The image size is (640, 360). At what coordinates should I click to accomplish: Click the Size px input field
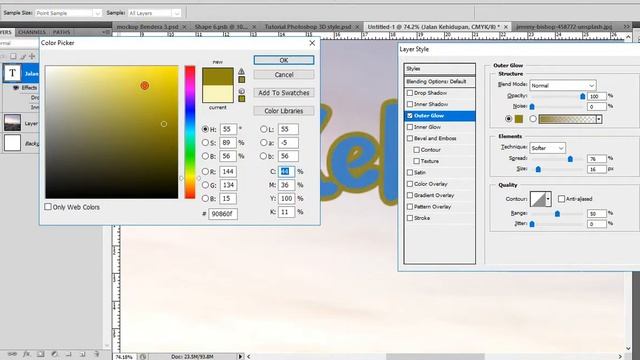(596, 169)
